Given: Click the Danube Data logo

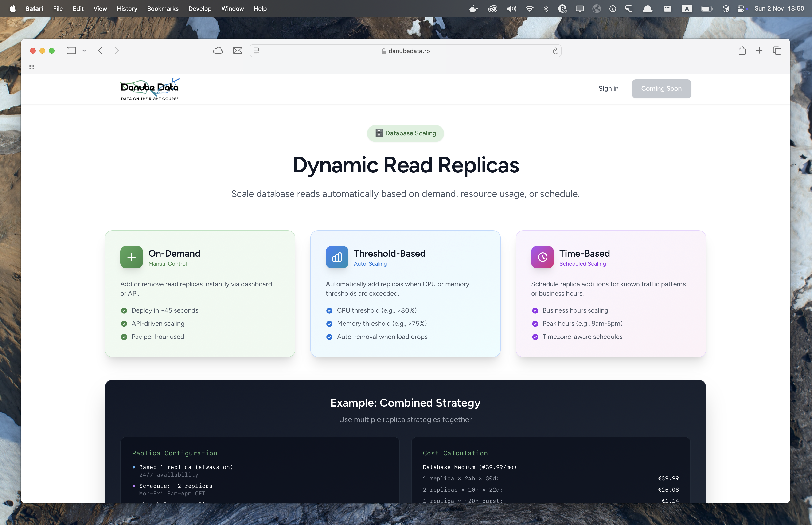Looking at the screenshot, I should click(150, 89).
